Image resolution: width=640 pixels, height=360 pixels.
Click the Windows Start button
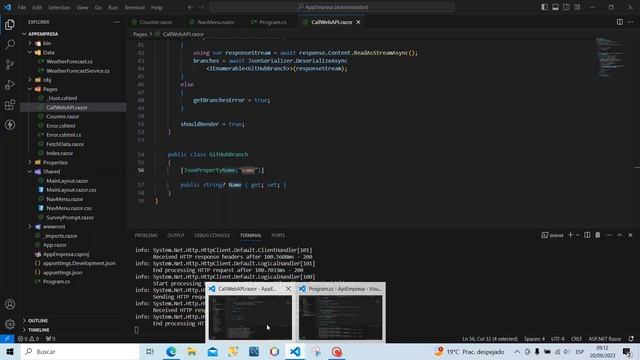click(x=10, y=351)
